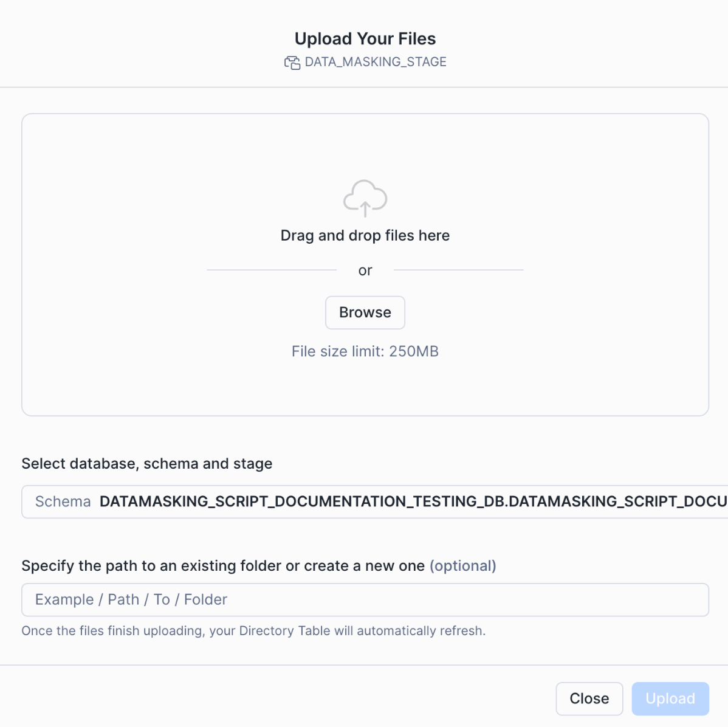728x727 pixels.
Task: Click the Directory Table refresh note
Action: 253,631
